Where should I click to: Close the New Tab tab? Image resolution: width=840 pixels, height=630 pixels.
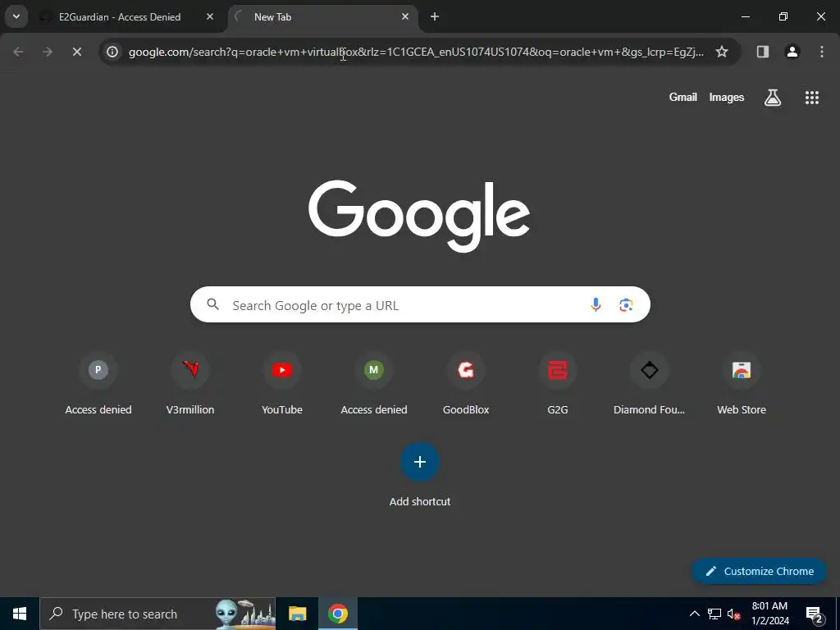405,17
